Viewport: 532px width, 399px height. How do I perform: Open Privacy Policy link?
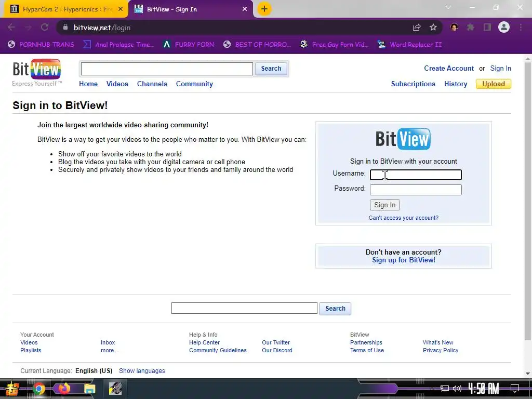[441, 350]
